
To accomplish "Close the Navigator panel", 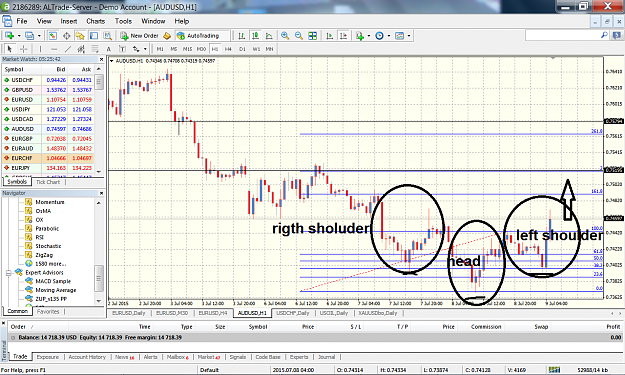I will (x=101, y=193).
